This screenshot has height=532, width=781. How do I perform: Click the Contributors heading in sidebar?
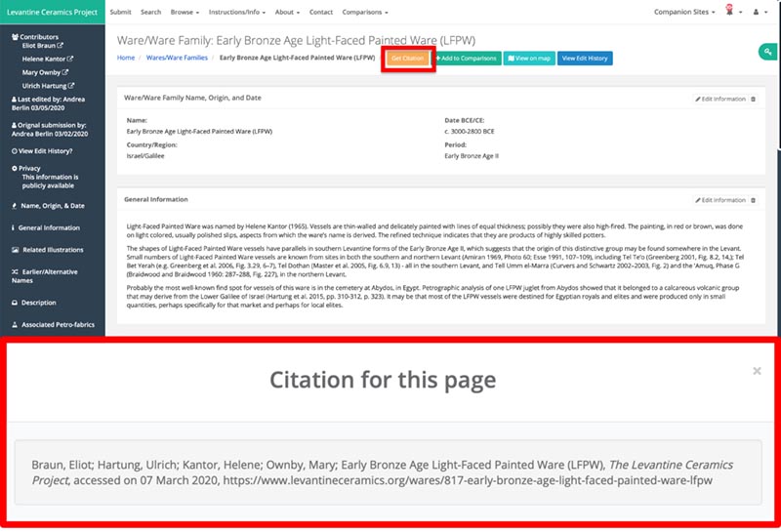(x=35, y=37)
